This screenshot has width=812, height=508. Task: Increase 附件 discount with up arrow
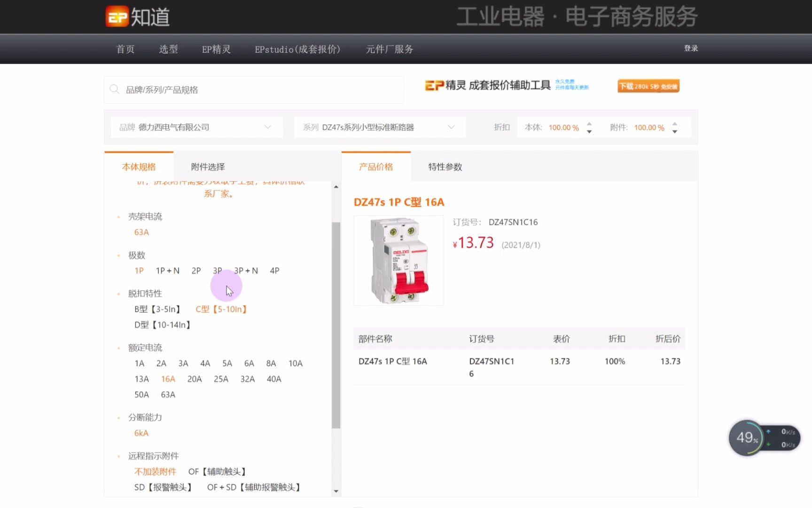[675, 124]
